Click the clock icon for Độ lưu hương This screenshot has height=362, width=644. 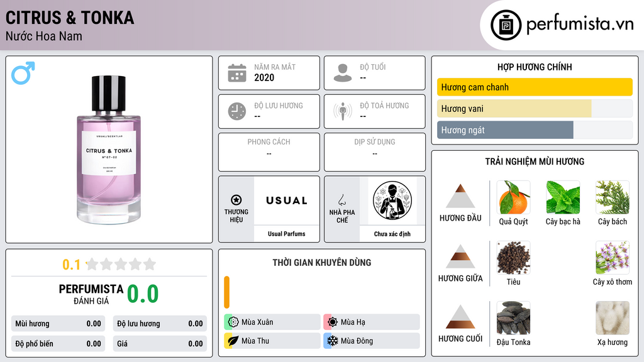(x=237, y=111)
